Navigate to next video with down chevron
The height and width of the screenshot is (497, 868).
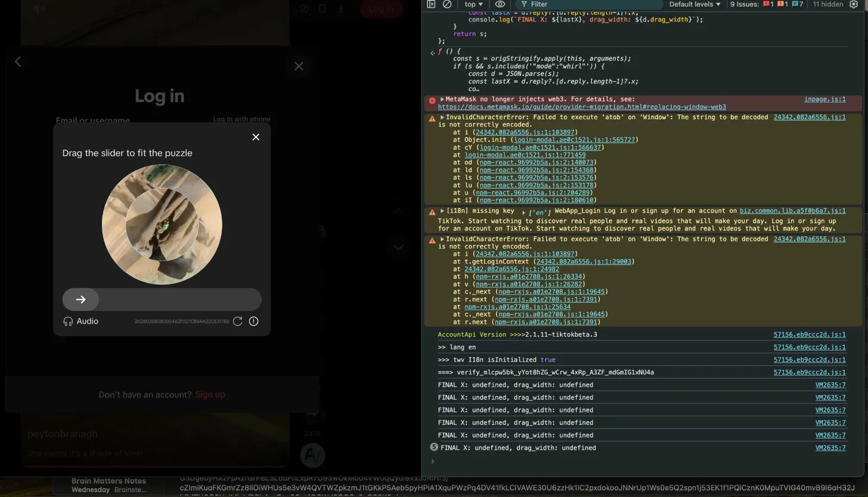point(398,247)
